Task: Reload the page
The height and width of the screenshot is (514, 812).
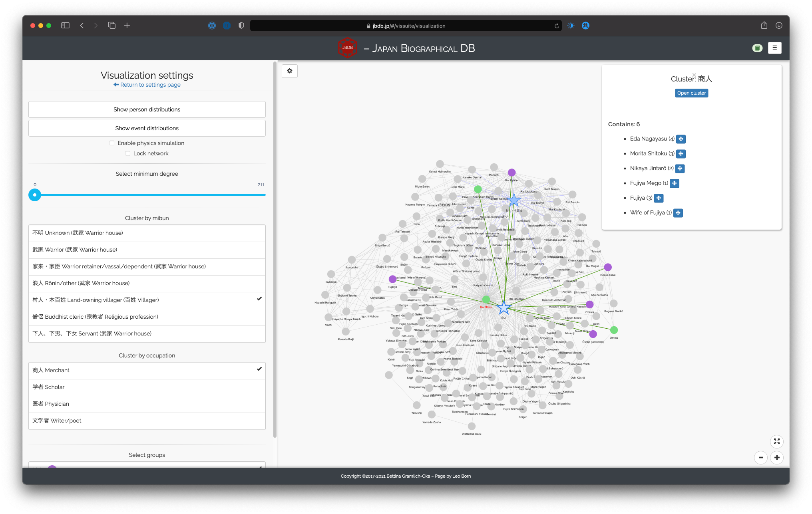Action: pos(557,26)
